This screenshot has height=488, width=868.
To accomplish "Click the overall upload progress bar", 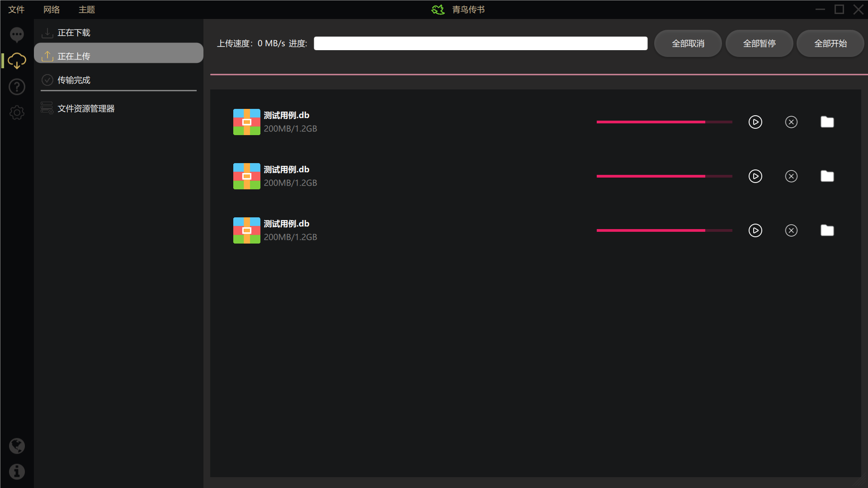I will coord(481,43).
